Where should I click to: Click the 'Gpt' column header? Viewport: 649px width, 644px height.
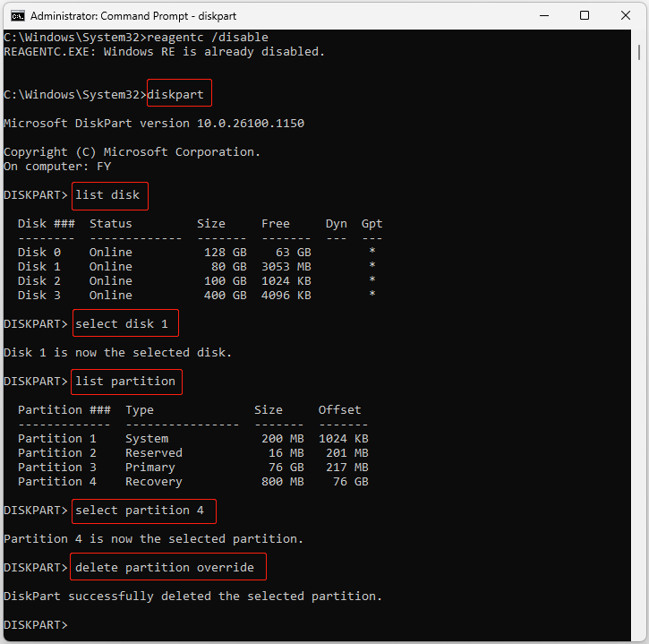click(x=371, y=224)
